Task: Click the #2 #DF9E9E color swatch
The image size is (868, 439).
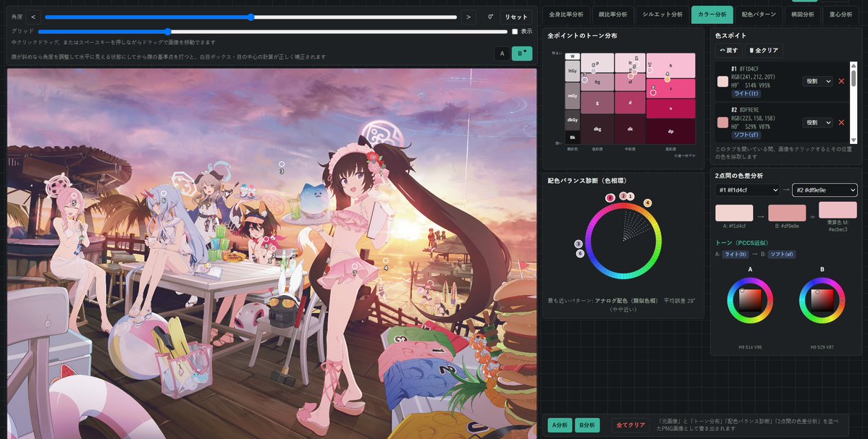Action: [723, 122]
